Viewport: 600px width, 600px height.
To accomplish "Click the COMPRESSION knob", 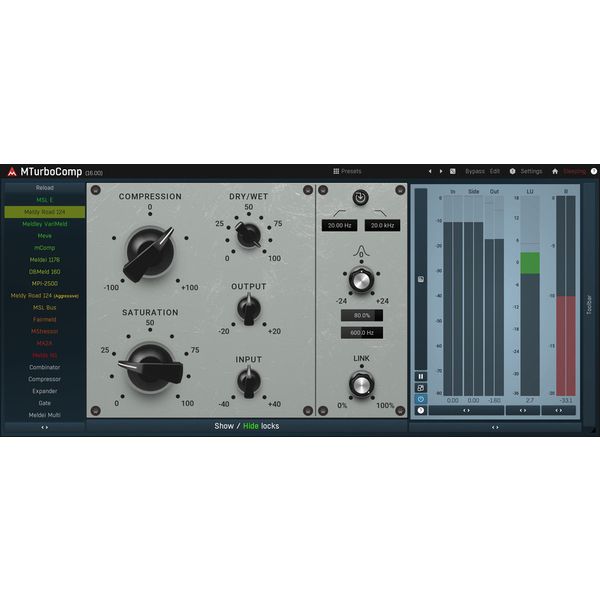I will pyautogui.click(x=150, y=253).
